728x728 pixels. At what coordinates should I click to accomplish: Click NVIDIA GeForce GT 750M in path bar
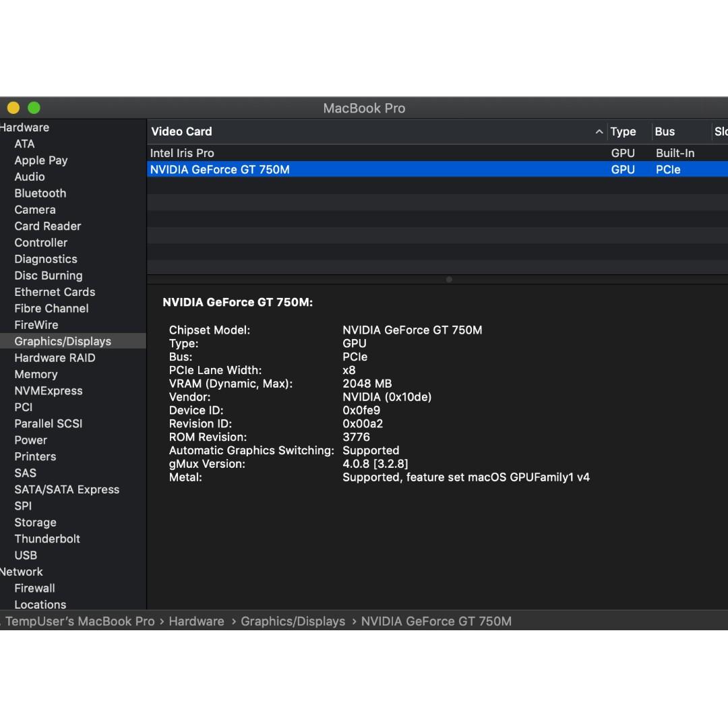tap(436, 621)
